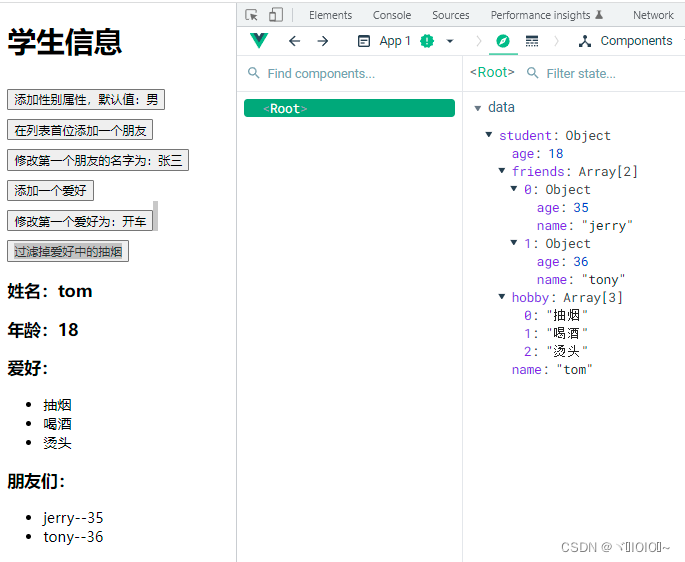Image resolution: width=685 pixels, height=562 pixels.
Task: Click the name value "tom" in state
Action: (574, 369)
